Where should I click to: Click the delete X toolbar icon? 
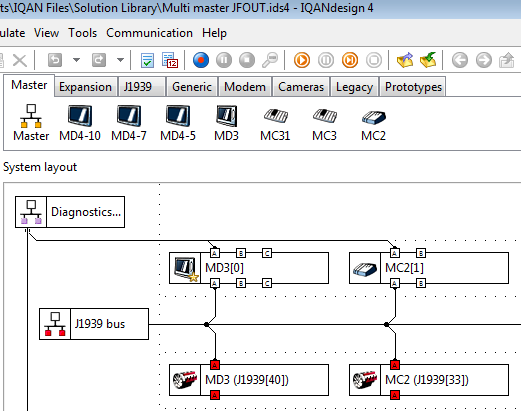point(20,61)
